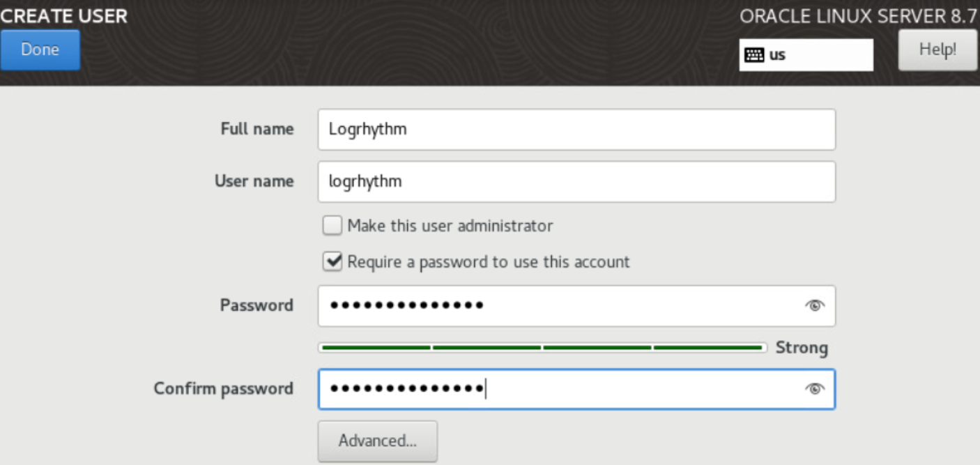Enable 'Make this user administrator' checkbox

tap(332, 226)
